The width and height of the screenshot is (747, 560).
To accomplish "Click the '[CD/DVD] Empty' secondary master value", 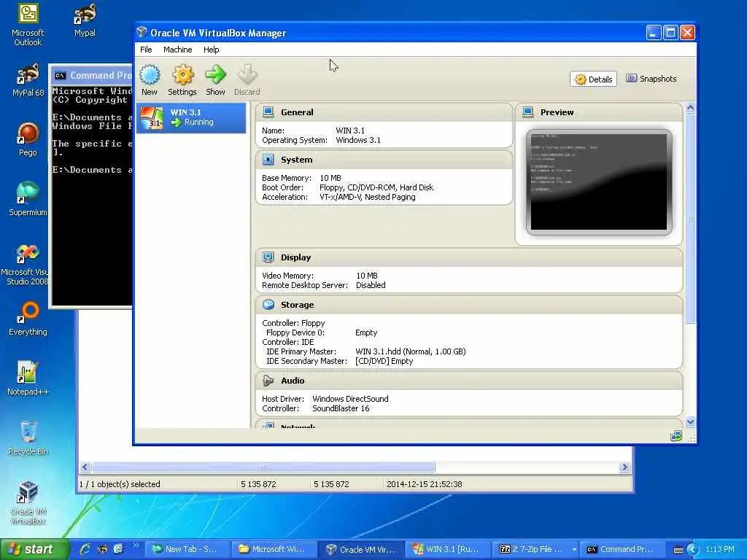I will [384, 361].
